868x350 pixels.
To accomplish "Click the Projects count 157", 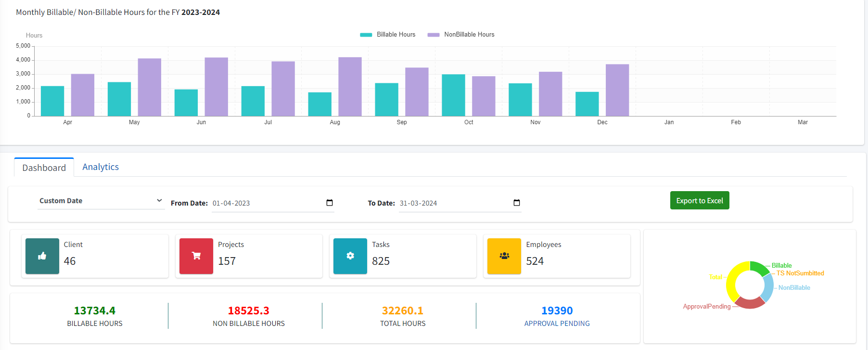I will tap(227, 261).
